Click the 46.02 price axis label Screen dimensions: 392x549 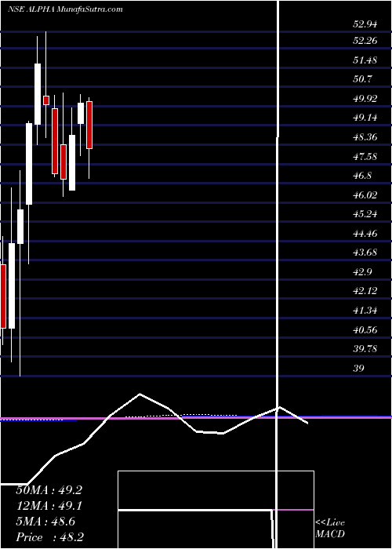(x=365, y=195)
